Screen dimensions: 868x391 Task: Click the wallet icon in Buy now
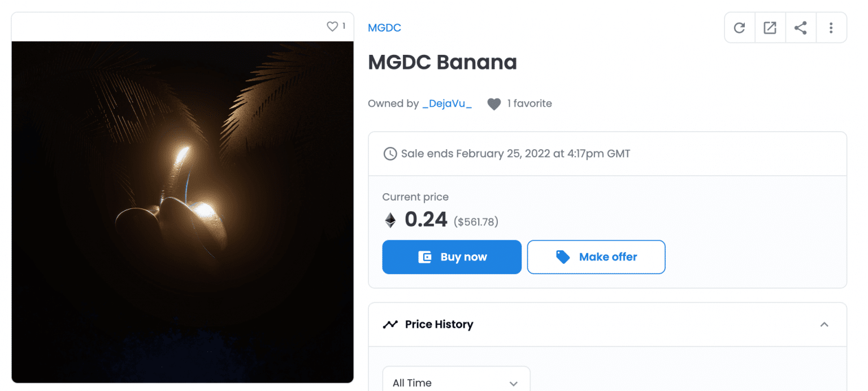425,257
